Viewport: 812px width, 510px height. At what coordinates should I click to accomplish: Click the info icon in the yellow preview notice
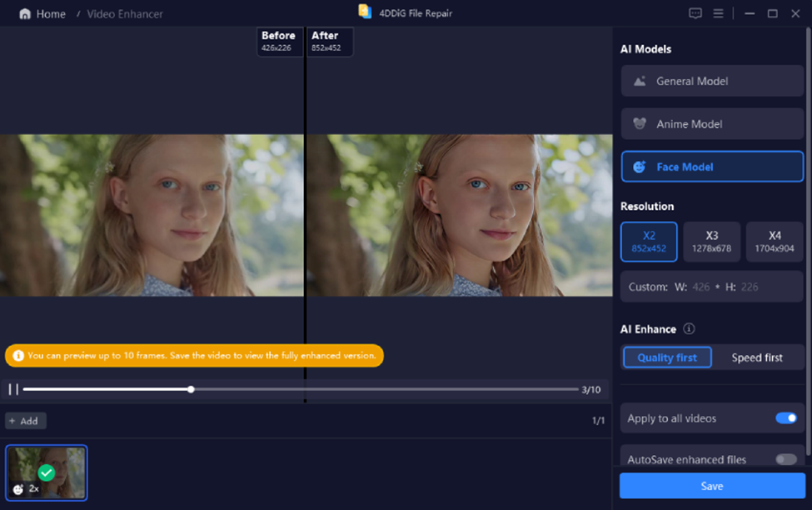tap(18, 356)
